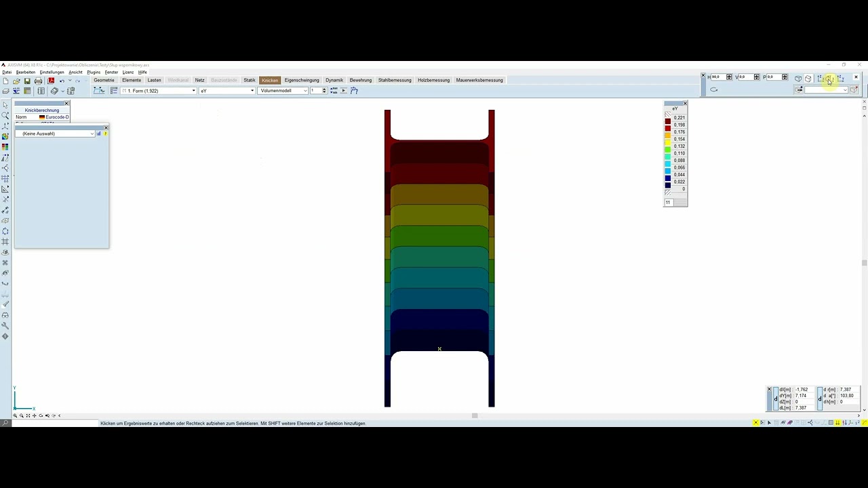
Task: Close the Knickberechnung info panel
Action: pyautogui.click(x=66, y=103)
